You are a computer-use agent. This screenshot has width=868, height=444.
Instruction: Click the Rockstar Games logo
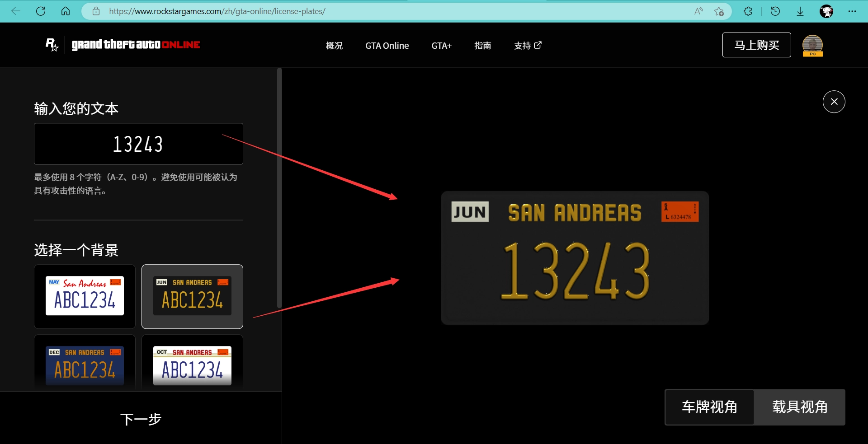point(52,45)
